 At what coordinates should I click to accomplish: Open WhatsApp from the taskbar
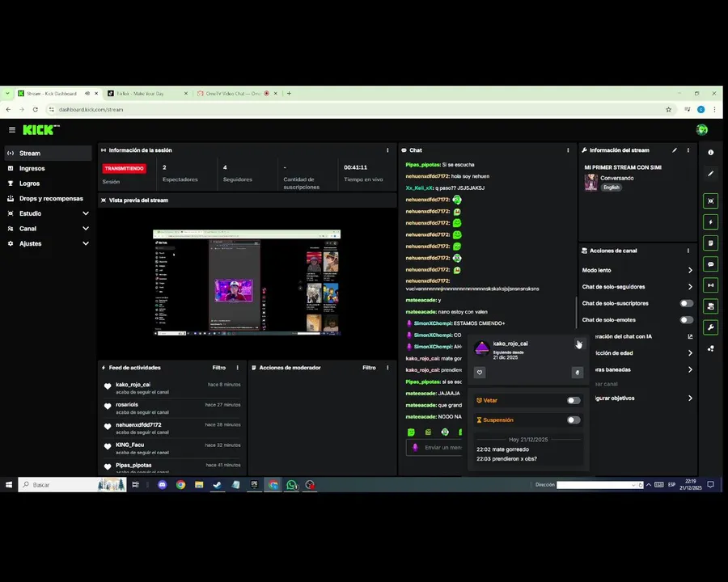[291, 485]
